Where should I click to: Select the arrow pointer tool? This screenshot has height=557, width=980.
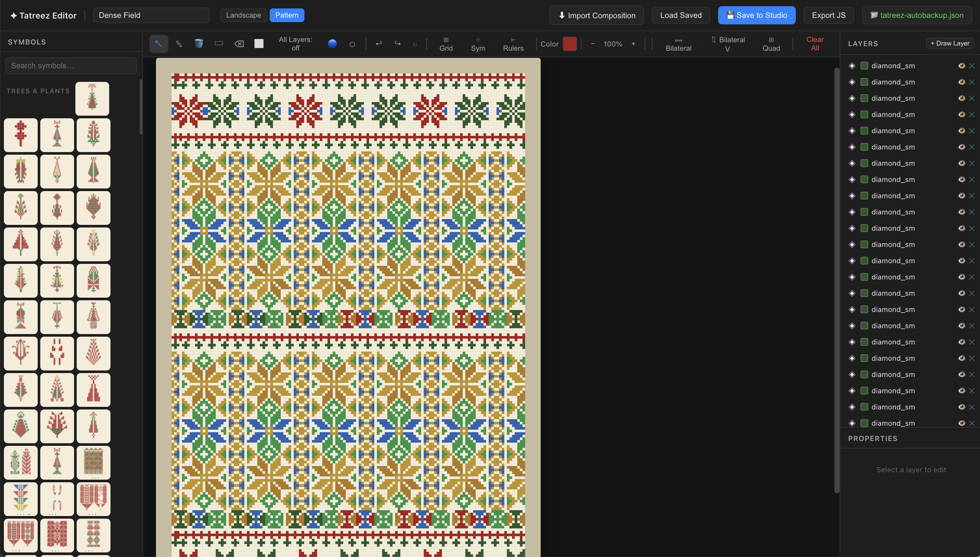tap(158, 44)
